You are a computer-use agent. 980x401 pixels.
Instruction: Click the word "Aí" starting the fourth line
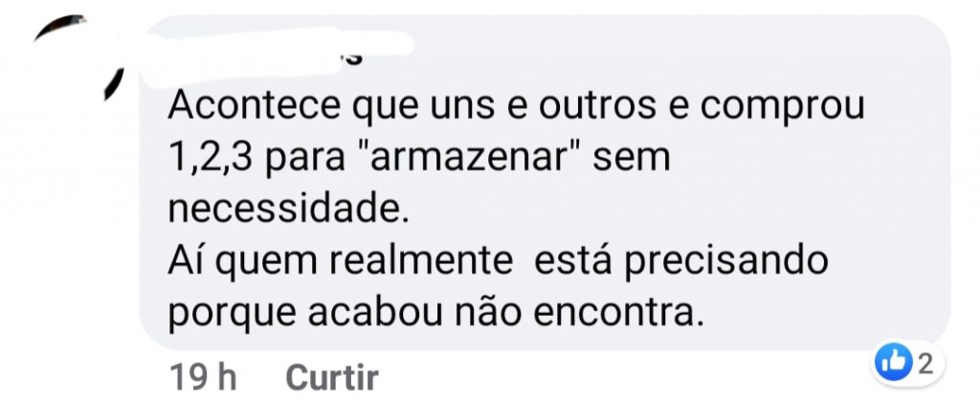187,260
